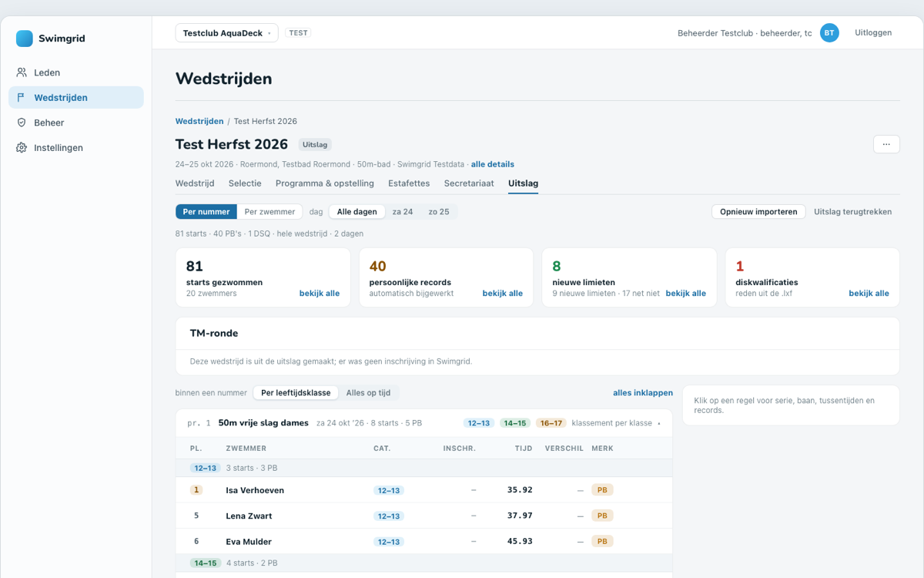Follow the Wedstrijden breadcrumb link
The width and height of the screenshot is (924, 578).
pyautogui.click(x=199, y=122)
